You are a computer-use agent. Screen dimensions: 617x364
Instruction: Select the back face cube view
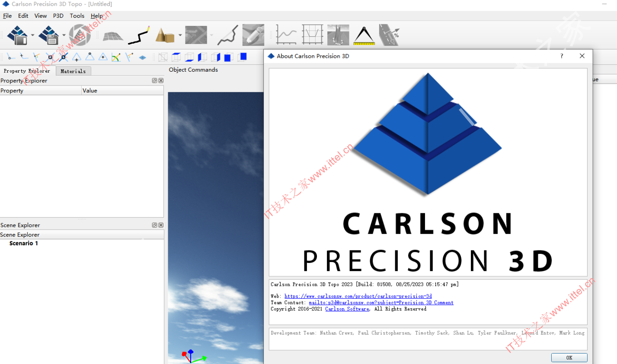pyautogui.click(x=242, y=57)
